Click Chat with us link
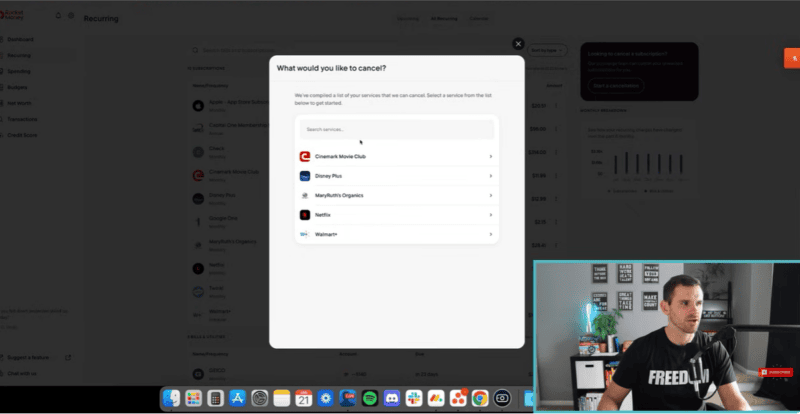Screen dimensions: 800x414 tap(22, 374)
